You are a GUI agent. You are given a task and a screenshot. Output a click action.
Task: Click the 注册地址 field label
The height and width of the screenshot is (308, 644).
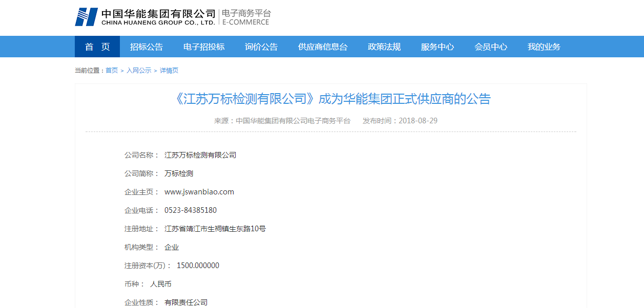click(x=142, y=229)
